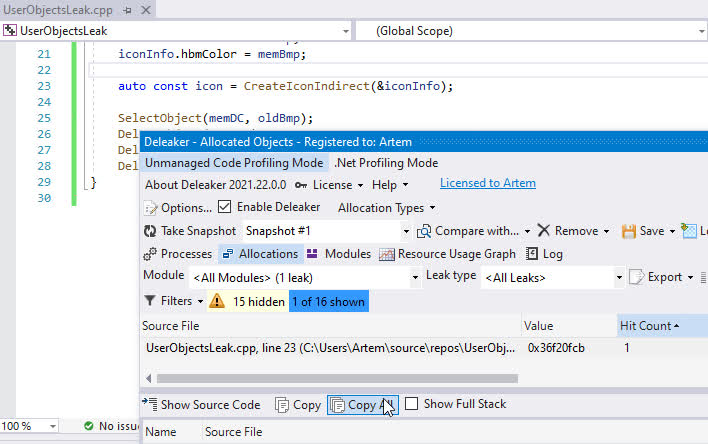Check the Show Full Stack checkbox

[x=411, y=403]
